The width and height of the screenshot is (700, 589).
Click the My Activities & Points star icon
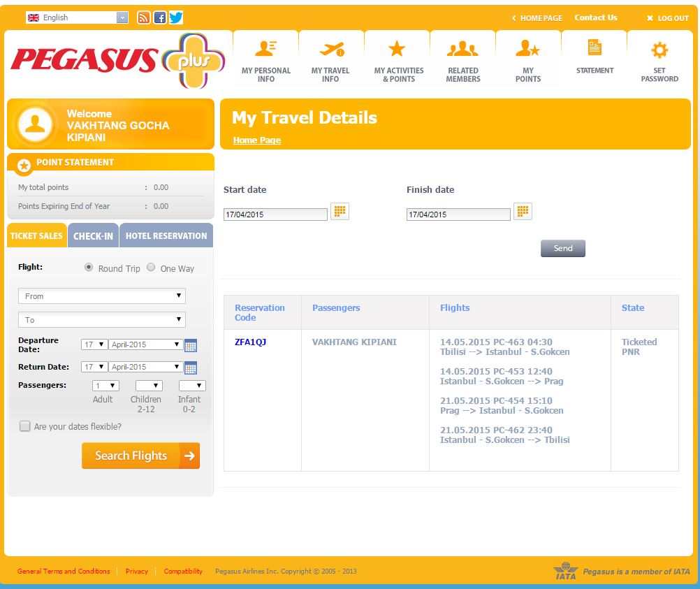(x=396, y=48)
